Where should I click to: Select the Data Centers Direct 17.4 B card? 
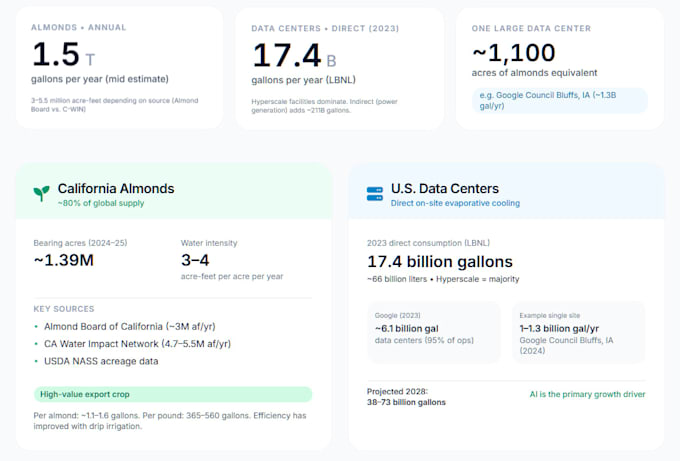coord(340,69)
